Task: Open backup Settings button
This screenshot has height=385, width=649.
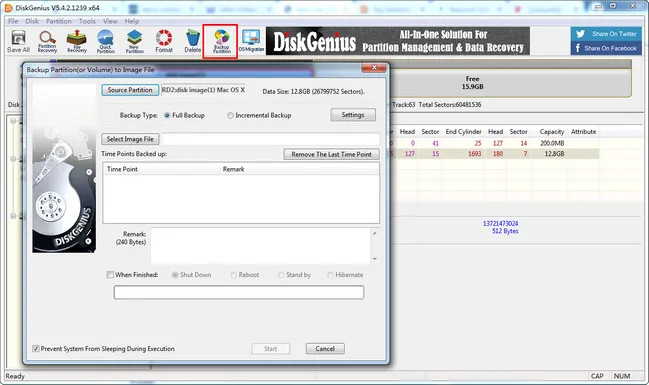Action: 353,115
